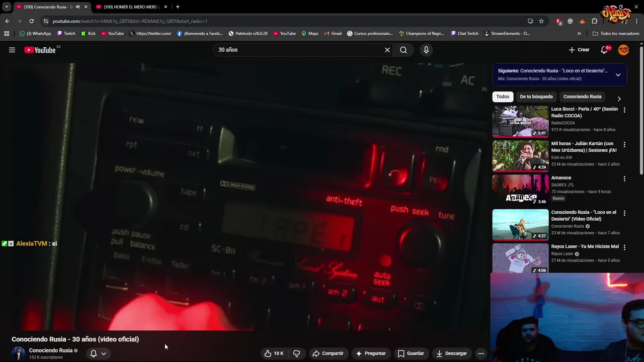The width and height of the screenshot is (644, 362).
Task: Open Conociendo Rusia channel avatar
Action: (19, 353)
